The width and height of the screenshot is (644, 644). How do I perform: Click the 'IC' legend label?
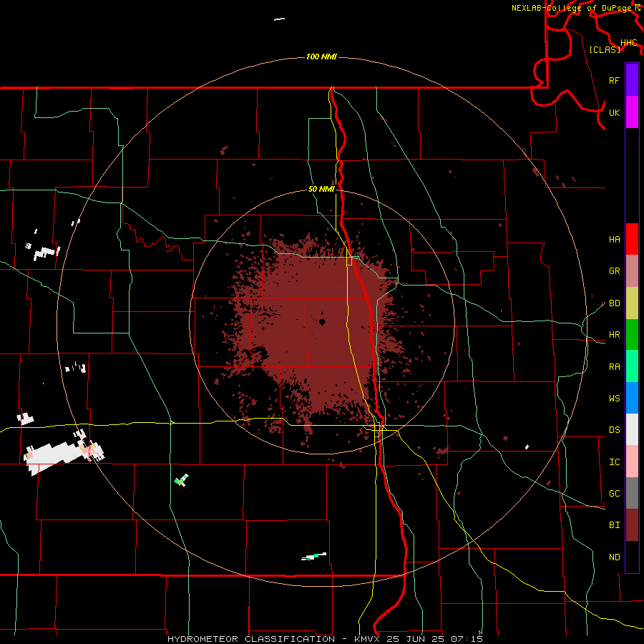(615, 462)
